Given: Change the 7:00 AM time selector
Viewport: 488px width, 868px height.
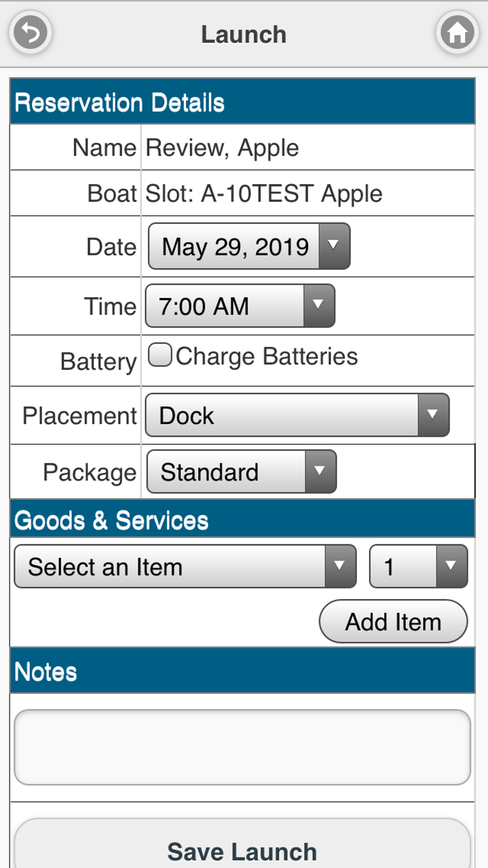Looking at the screenshot, I should [225, 306].
